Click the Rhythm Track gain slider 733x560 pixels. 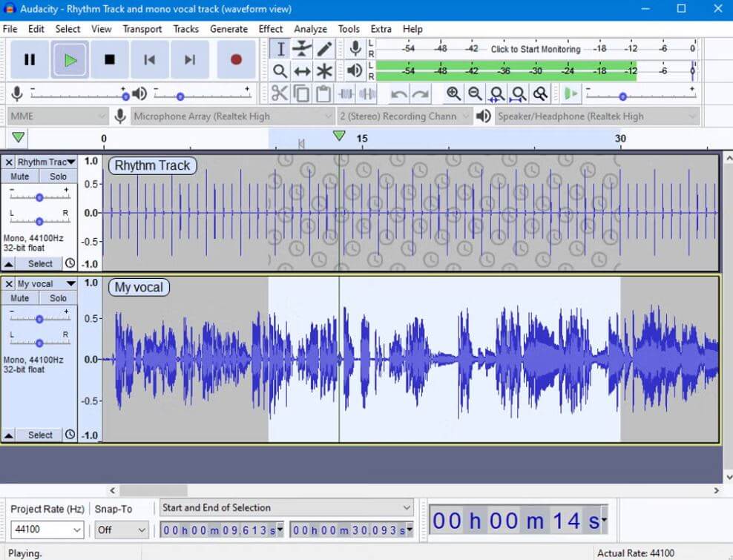40,197
